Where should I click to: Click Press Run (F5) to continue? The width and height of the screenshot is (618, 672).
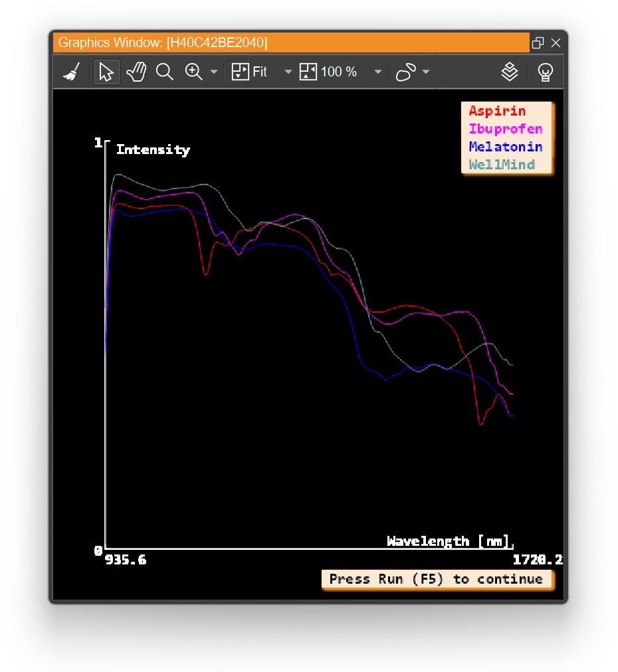click(437, 579)
